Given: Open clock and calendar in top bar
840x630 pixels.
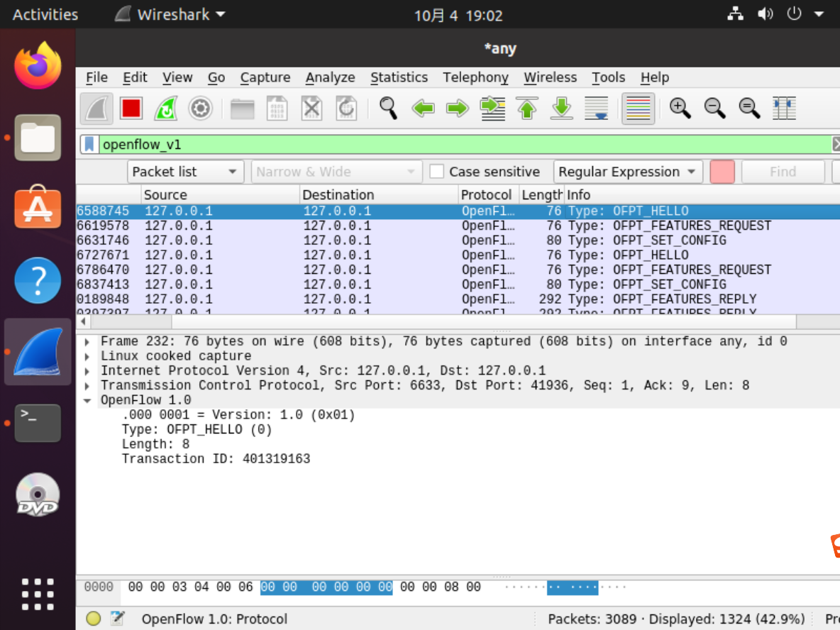Looking at the screenshot, I should click(458, 15).
